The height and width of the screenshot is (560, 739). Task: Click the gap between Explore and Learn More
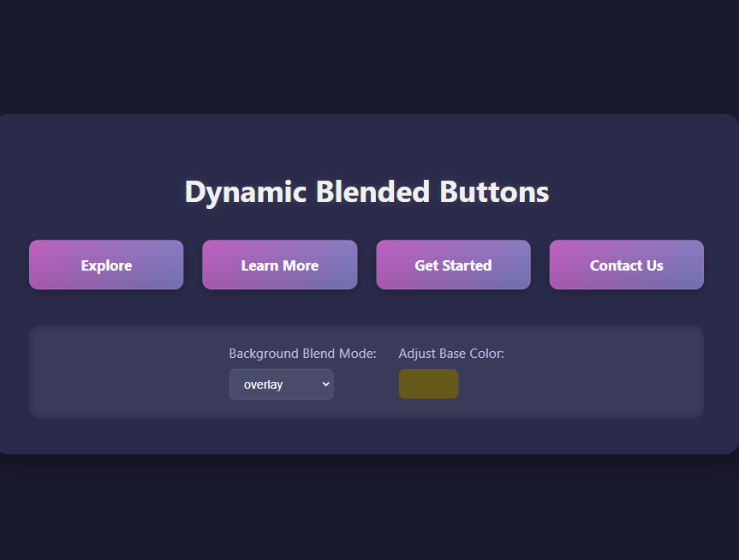click(x=193, y=265)
